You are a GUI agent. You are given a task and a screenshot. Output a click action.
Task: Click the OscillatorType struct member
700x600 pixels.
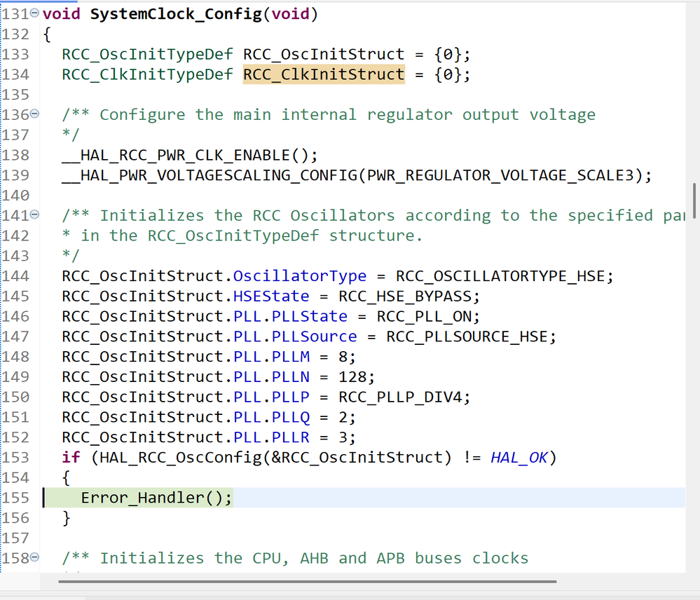point(299,275)
